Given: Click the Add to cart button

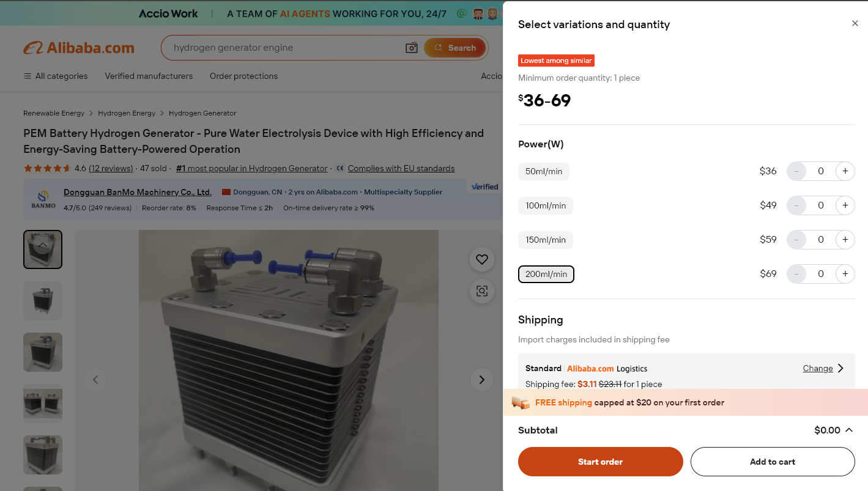Looking at the screenshot, I should [772, 462].
